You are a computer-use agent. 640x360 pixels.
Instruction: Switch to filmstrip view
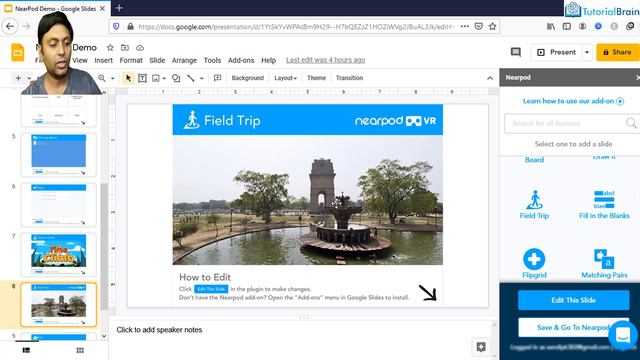point(27,350)
